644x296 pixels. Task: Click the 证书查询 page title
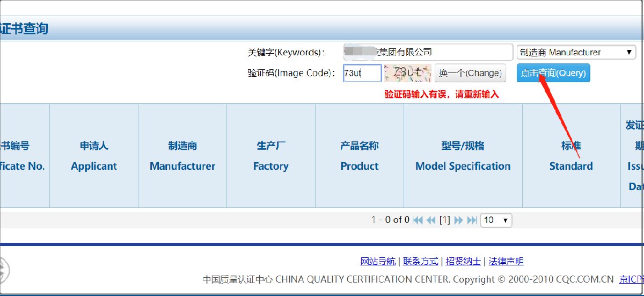24,28
